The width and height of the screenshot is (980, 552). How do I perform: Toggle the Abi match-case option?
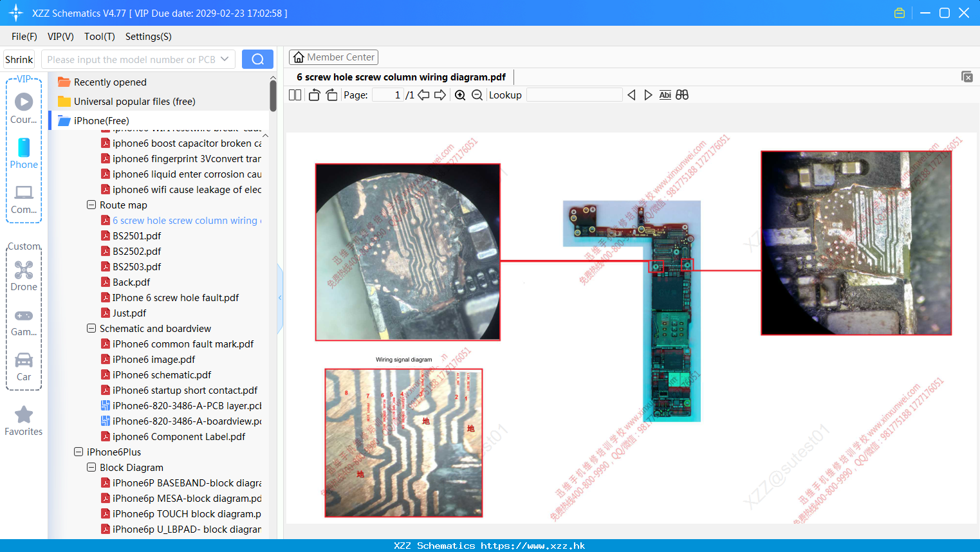pos(665,95)
